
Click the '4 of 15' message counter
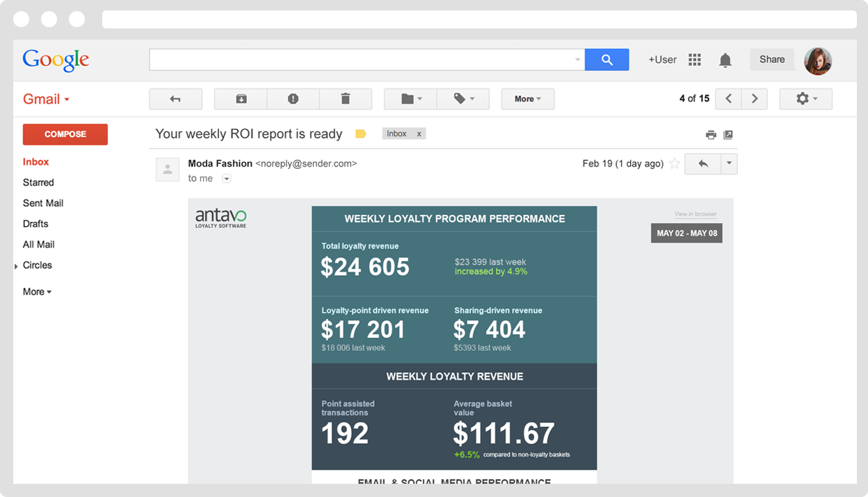click(x=694, y=99)
